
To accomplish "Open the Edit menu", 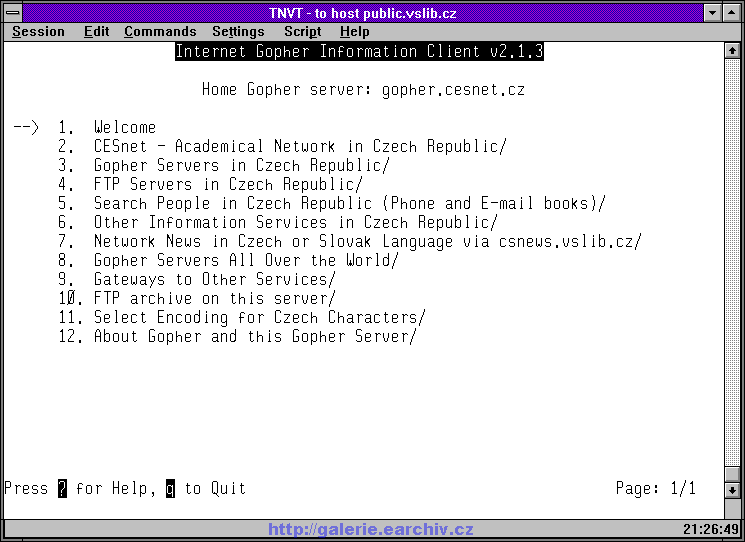I will point(96,31).
